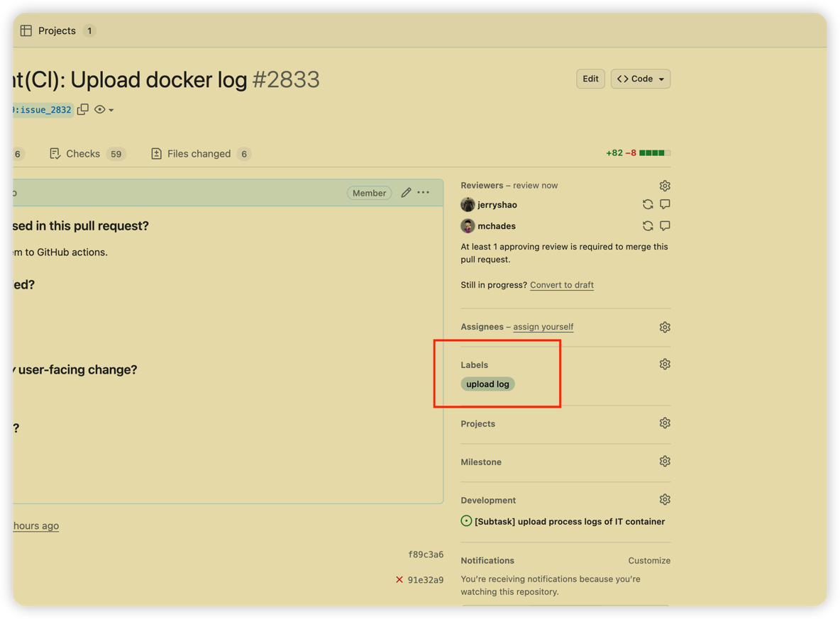Expand the Code dropdown button
This screenshot has height=619, width=840.
pyautogui.click(x=640, y=79)
